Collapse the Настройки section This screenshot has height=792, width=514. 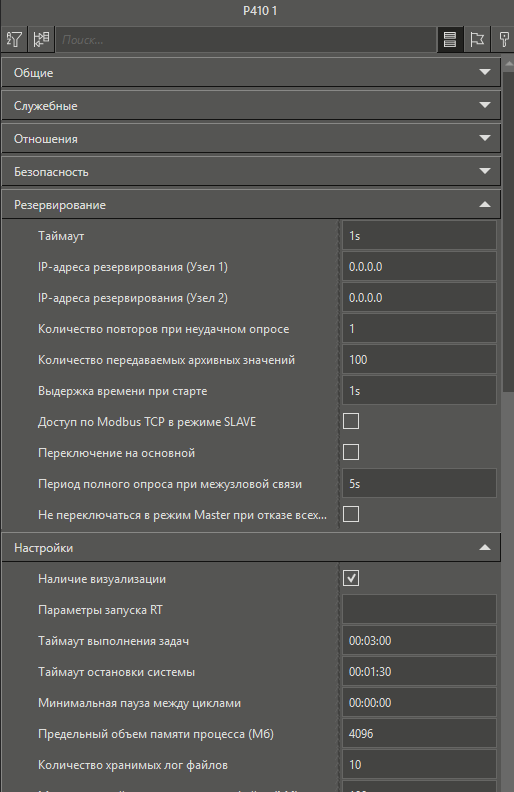tap(251, 548)
